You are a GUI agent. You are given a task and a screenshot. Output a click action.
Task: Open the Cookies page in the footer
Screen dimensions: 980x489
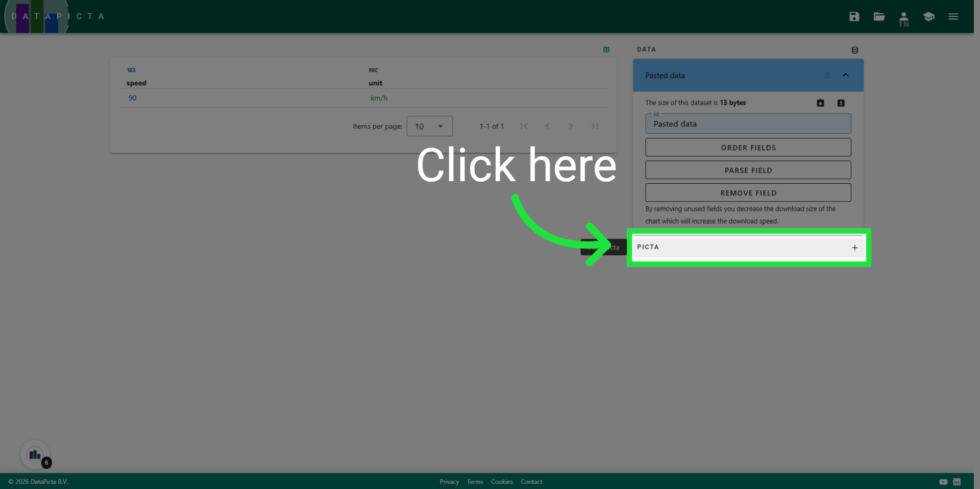[x=502, y=481]
